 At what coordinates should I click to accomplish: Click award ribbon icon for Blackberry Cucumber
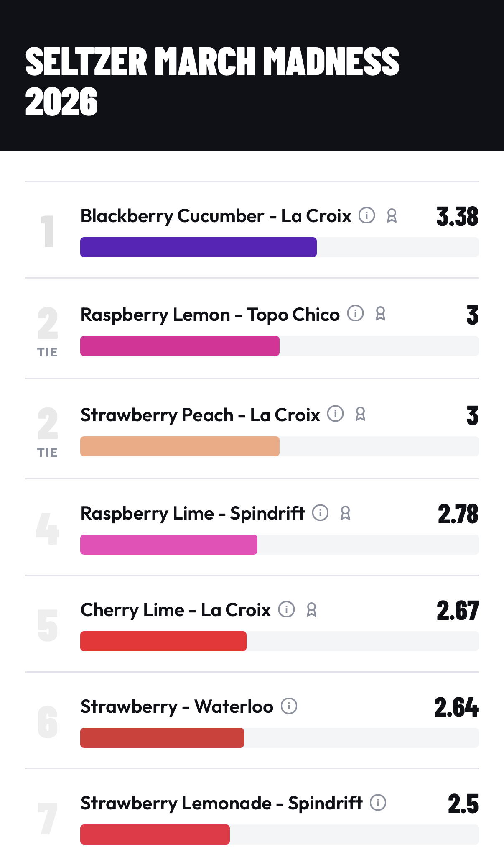click(x=392, y=216)
